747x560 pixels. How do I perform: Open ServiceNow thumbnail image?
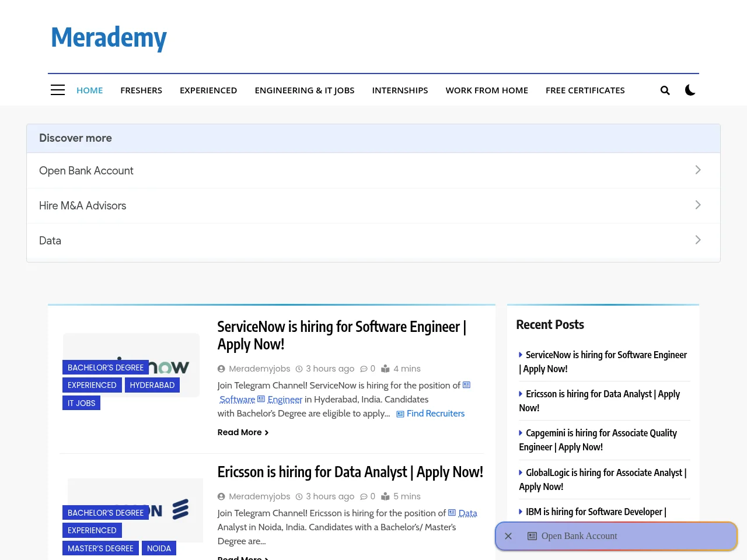tap(131, 365)
